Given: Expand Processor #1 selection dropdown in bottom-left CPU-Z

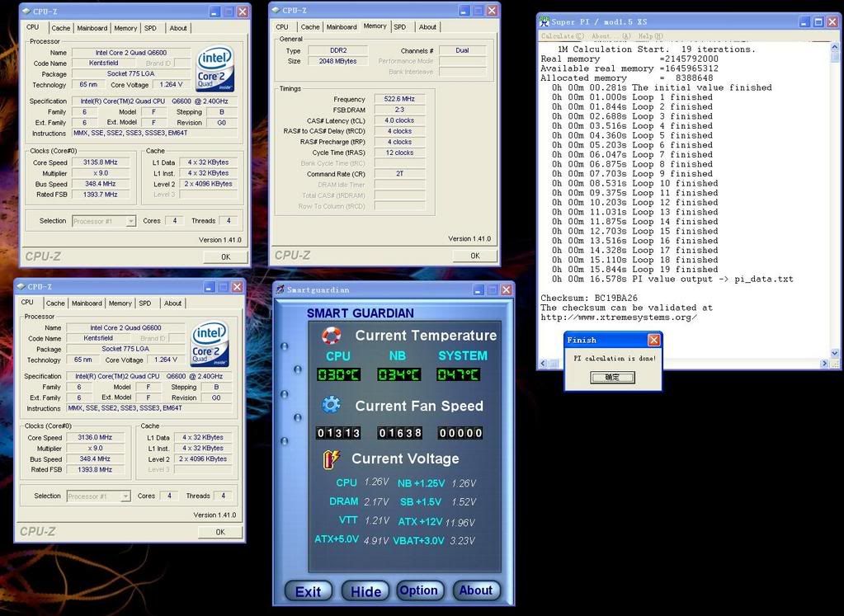Looking at the screenshot, I should (98, 496).
